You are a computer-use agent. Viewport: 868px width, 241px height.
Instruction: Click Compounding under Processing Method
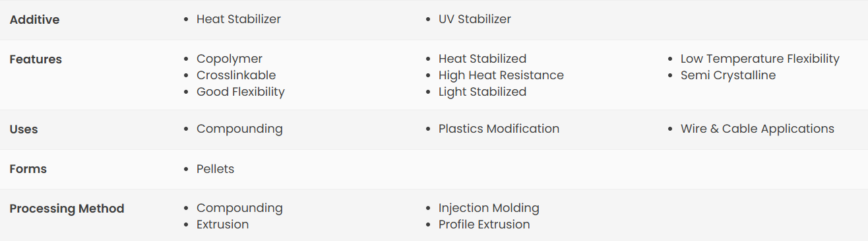pyautogui.click(x=239, y=208)
